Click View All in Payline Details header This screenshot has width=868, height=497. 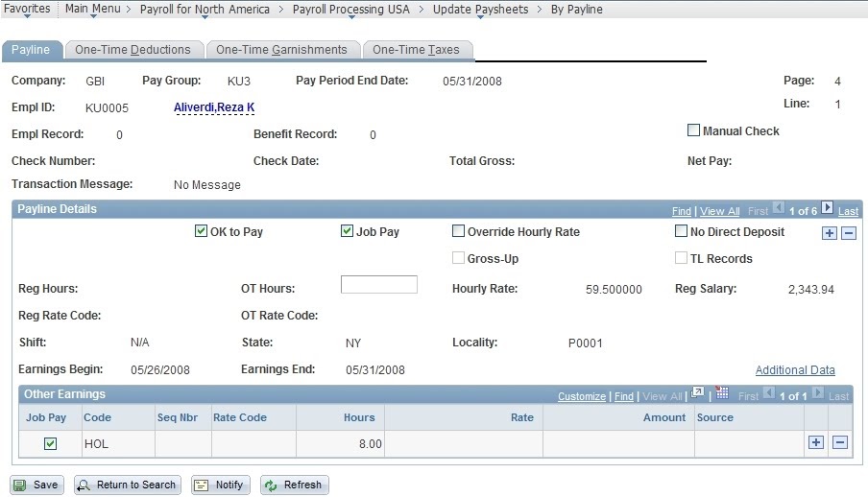click(x=719, y=211)
